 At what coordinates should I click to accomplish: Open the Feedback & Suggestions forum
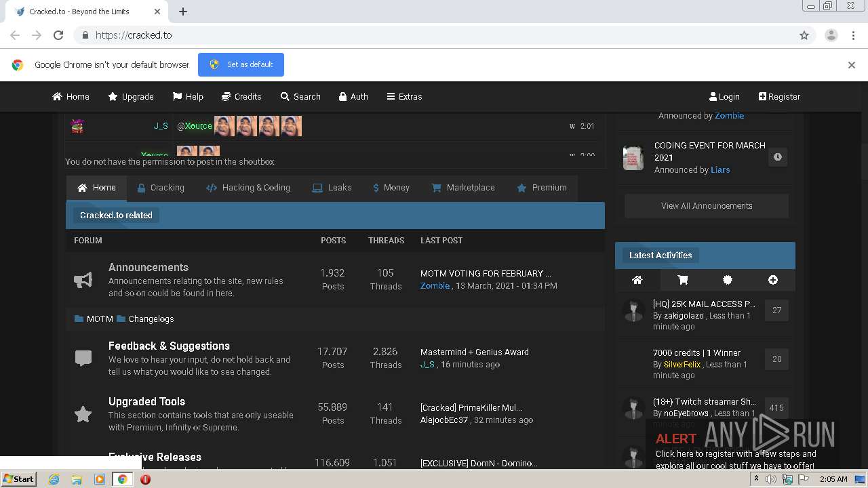click(x=169, y=346)
